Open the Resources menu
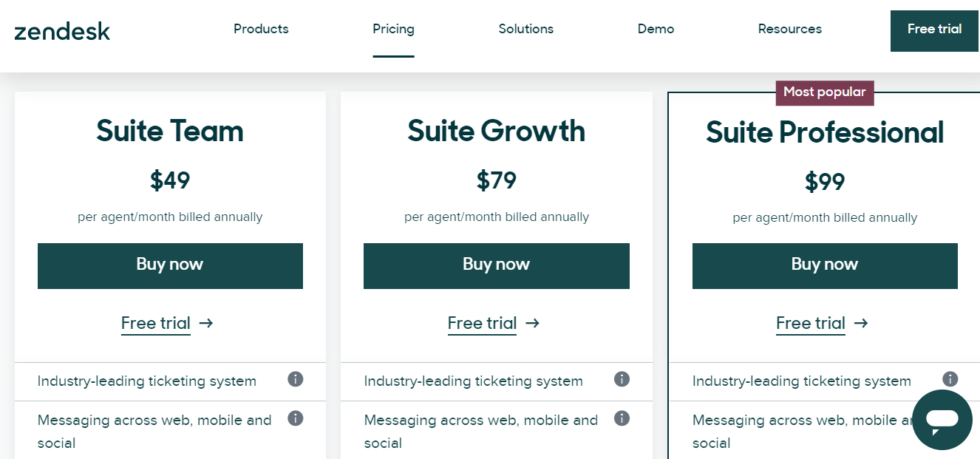The width and height of the screenshot is (980, 459). 789,30
